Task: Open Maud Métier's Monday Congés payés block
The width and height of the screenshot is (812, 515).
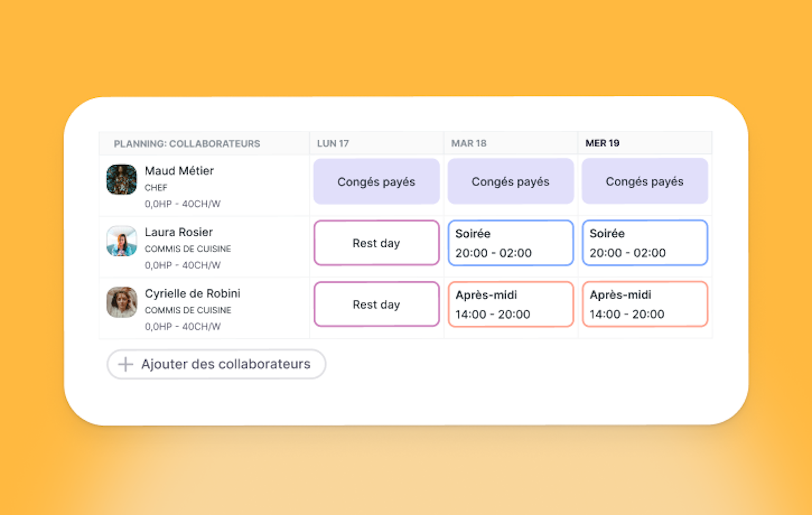Action: coord(376,181)
